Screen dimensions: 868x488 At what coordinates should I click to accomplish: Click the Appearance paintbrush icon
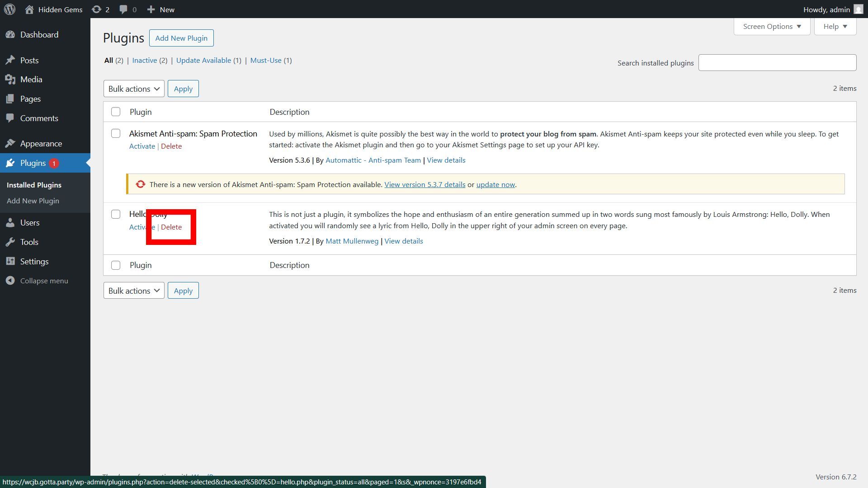pyautogui.click(x=10, y=144)
